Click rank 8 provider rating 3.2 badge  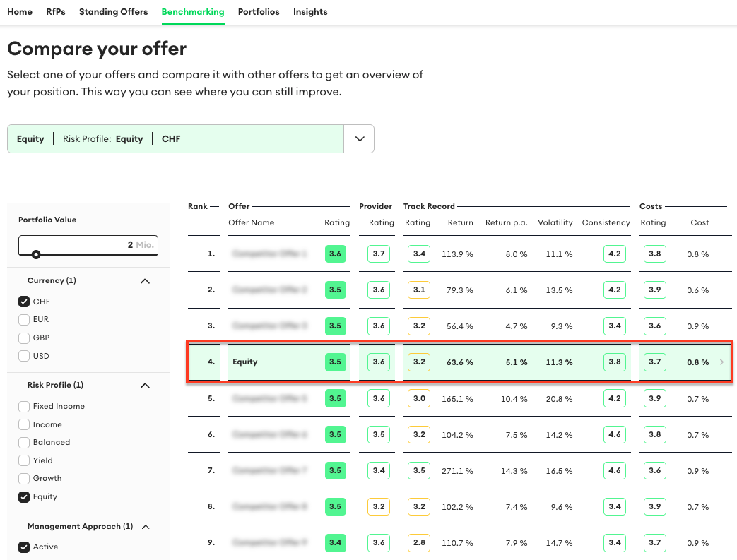pyautogui.click(x=379, y=506)
